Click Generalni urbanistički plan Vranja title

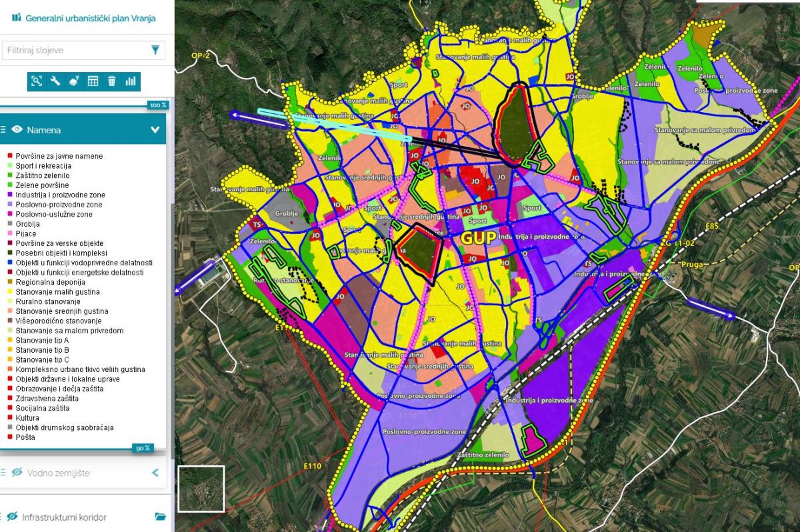pyautogui.click(x=90, y=18)
